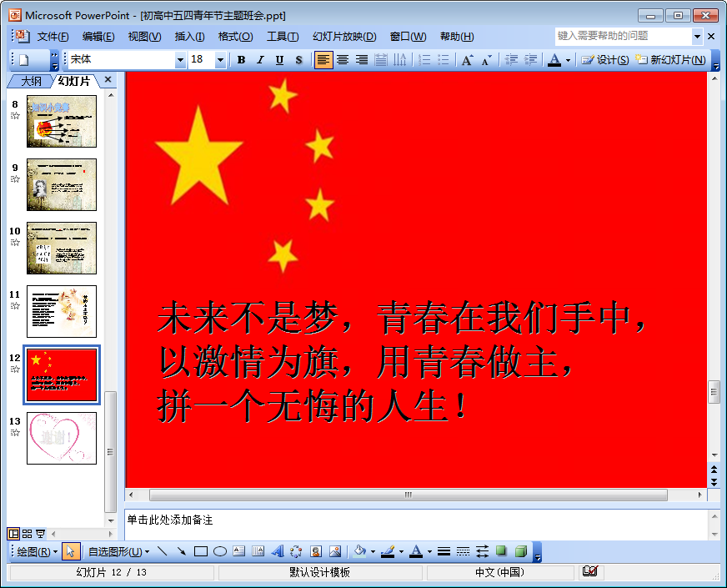
Task: Open the fill color dropdown arrow
Action: click(x=373, y=552)
